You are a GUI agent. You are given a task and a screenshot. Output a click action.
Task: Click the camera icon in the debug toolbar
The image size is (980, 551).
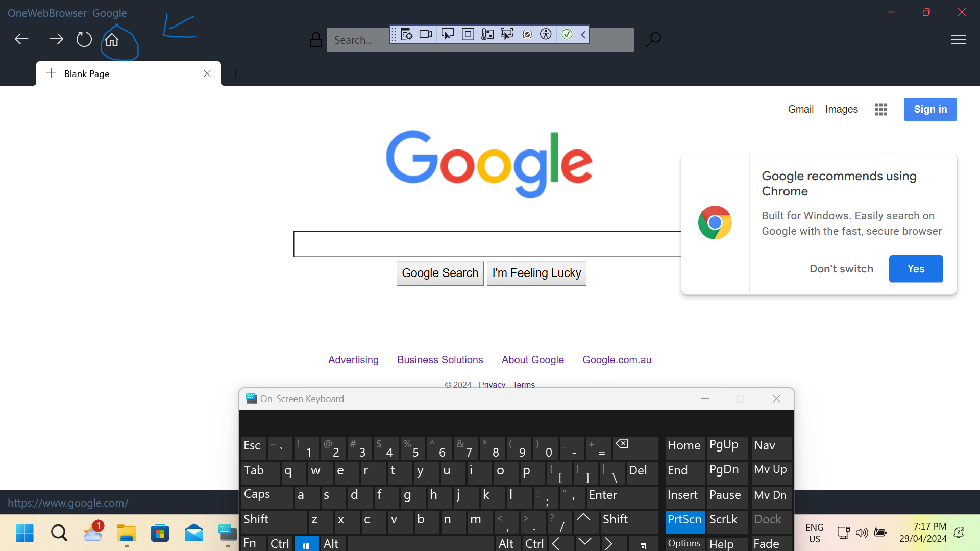pyautogui.click(x=426, y=34)
